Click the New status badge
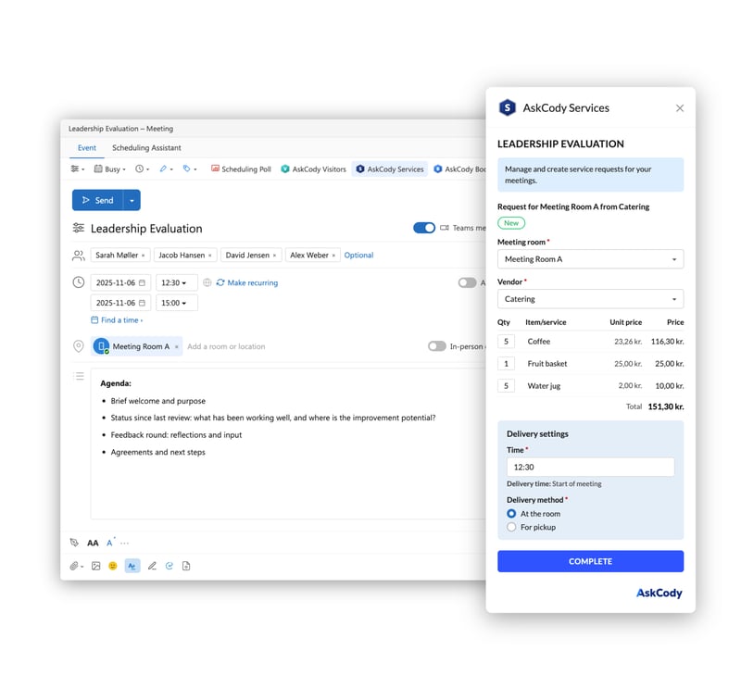 (511, 223)
